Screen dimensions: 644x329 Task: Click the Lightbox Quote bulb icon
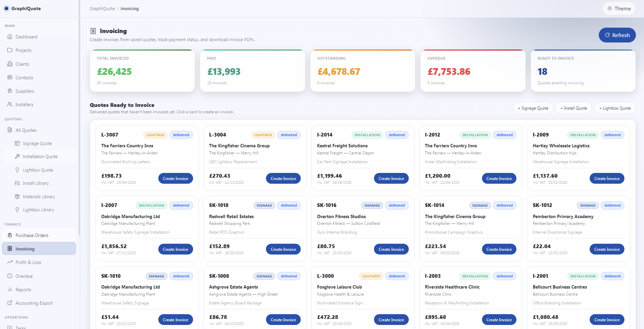17,170
